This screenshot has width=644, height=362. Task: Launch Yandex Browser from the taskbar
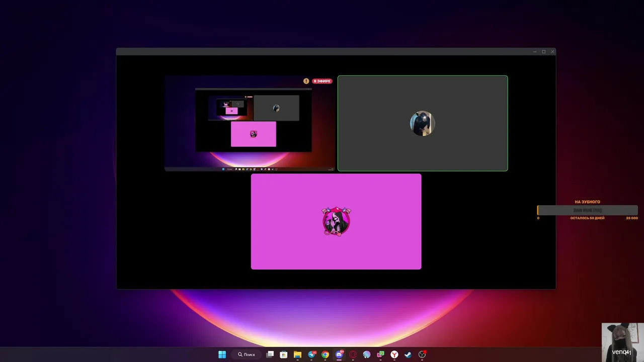(x=394, y=354)
